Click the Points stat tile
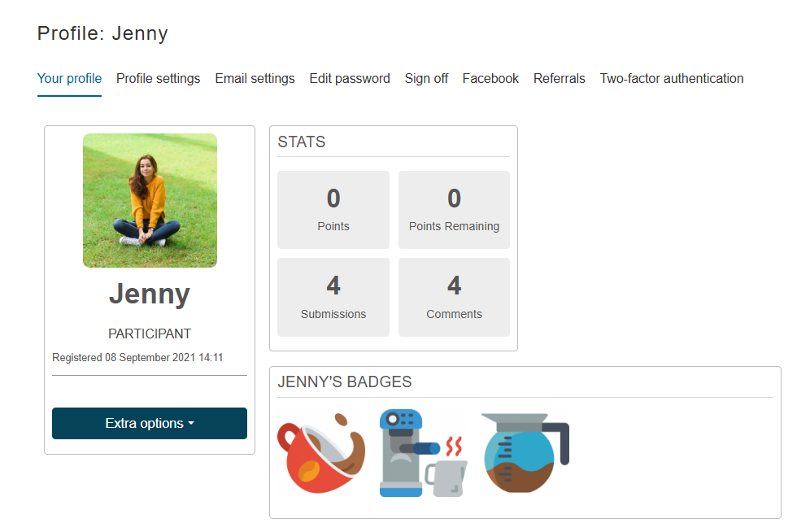This screenshot has width=810, height=532. coord(333,209)
